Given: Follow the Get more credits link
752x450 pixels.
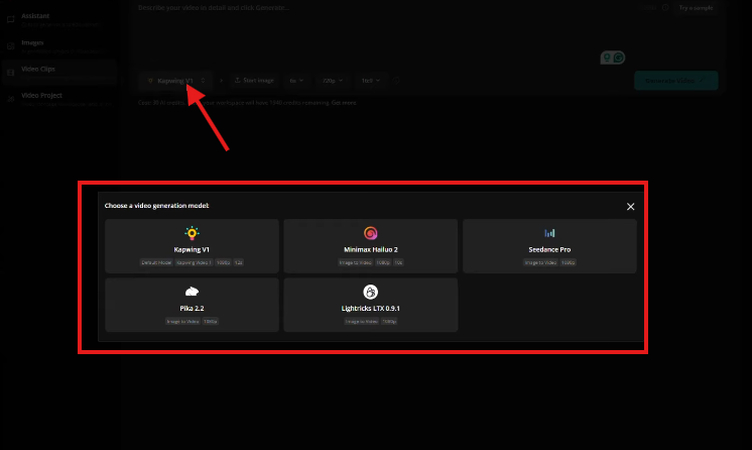Looking at the screenshot, I should 343,103.
